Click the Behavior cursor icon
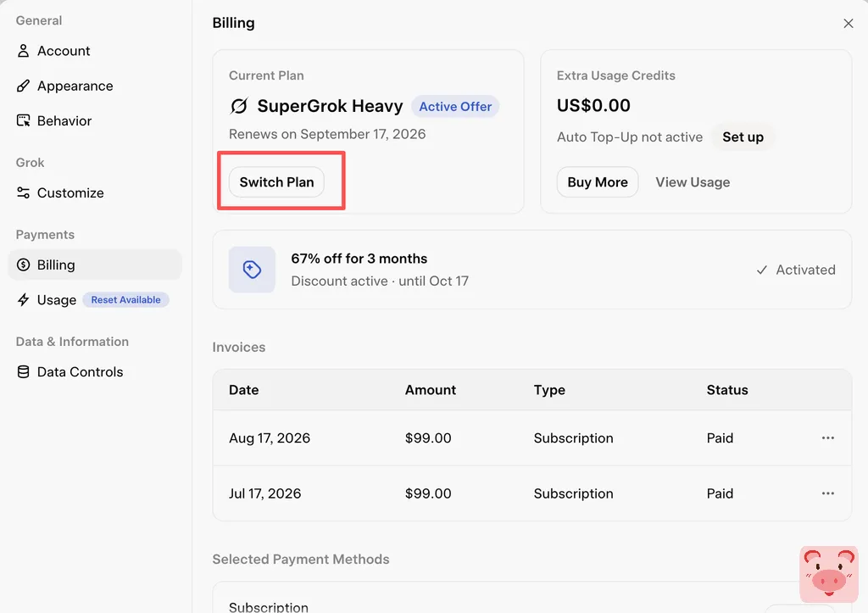The image size is (868, 613). pyautogui.click(x=23, y=120)
